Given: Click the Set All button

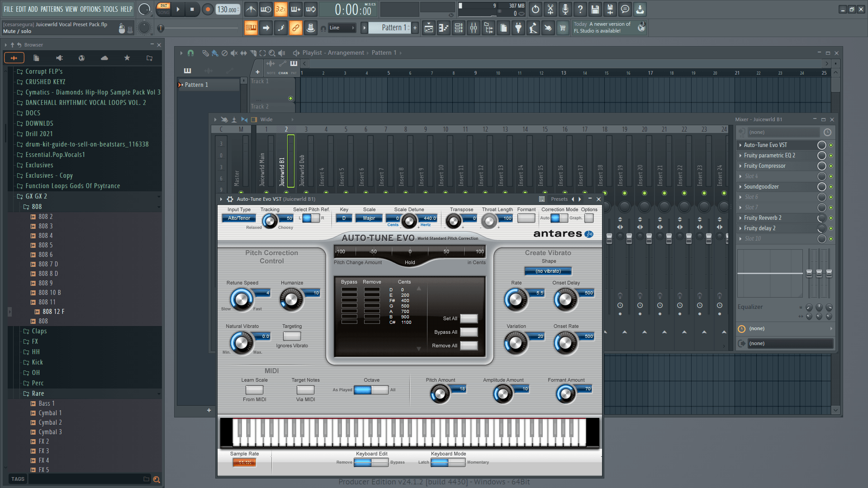Looking at the screenshot, I should [469, 318].
